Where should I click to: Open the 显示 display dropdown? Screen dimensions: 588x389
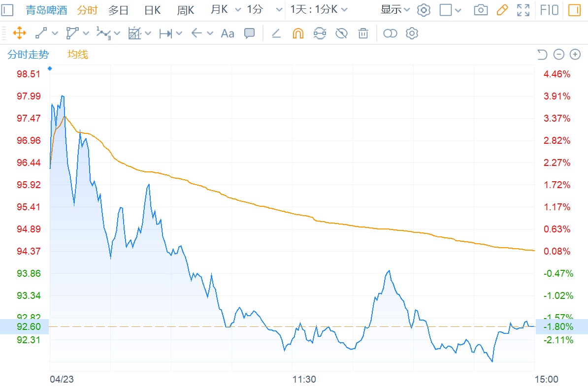click(x=395, y=9)
